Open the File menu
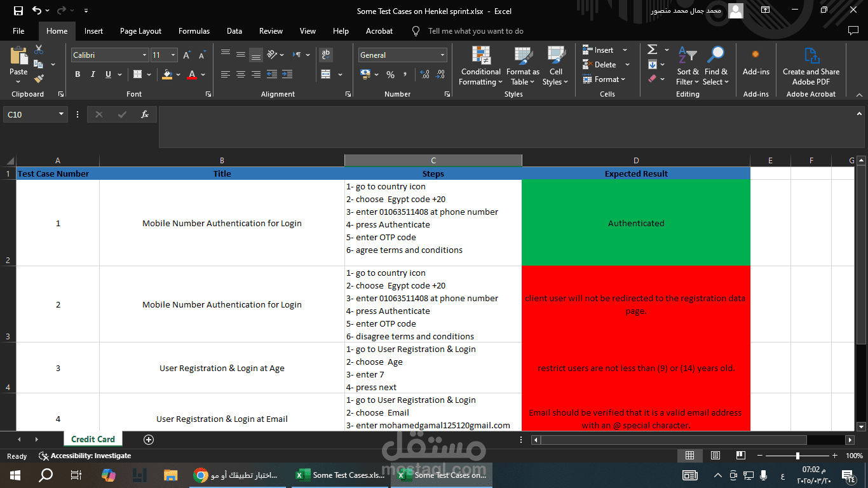The image size is (868, 488). 18,30
